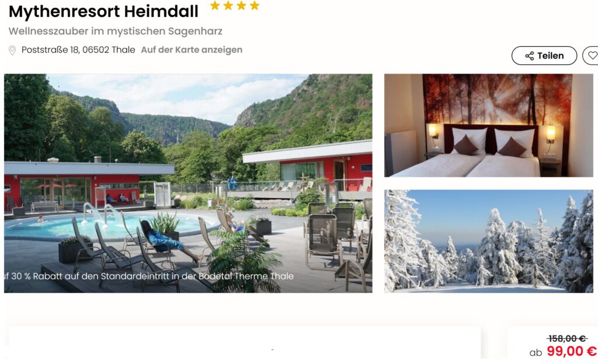Click the location pin icon beside the address
The height and width of the screenshot is (364, 598).
click(x=12, y=50)
